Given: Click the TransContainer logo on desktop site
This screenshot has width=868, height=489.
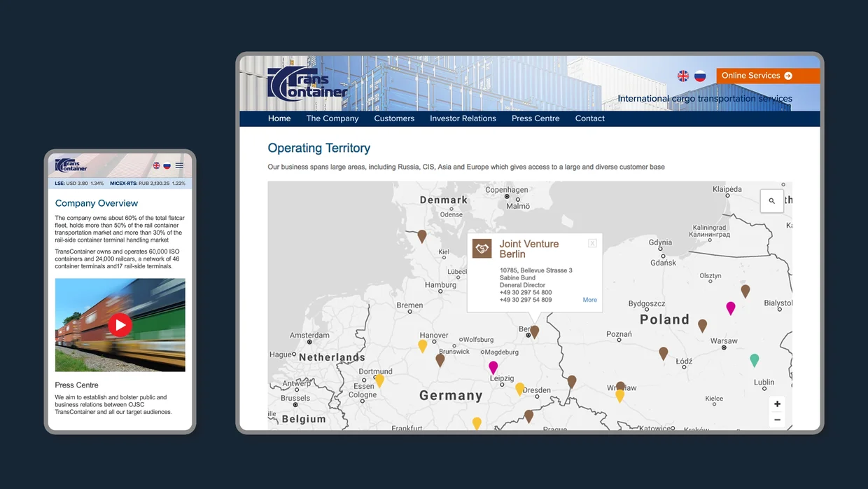Looking at the screenshot, I should pos(307,84).
